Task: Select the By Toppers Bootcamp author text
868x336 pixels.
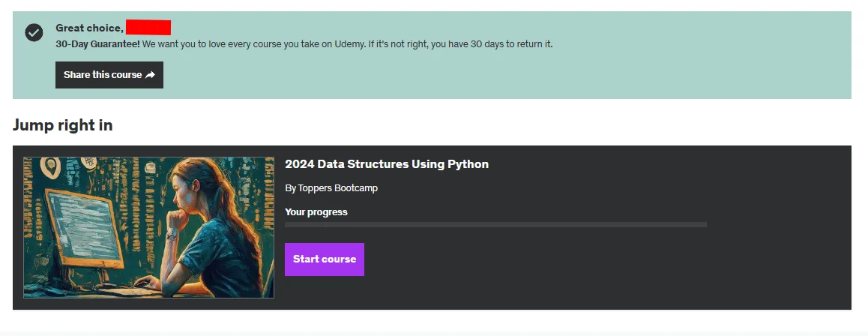Action: point(331,188)
